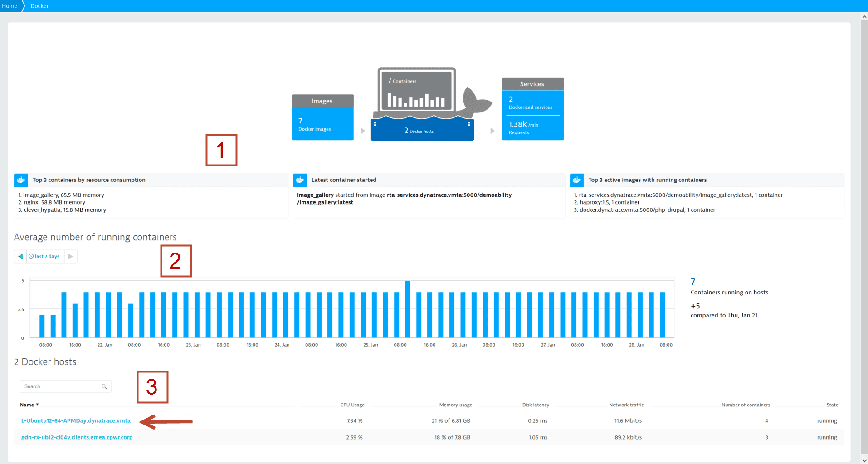Open the Services tile with Dockerized services
The height and width of the screenshot is (464, 868).
[x=533, y=109]
